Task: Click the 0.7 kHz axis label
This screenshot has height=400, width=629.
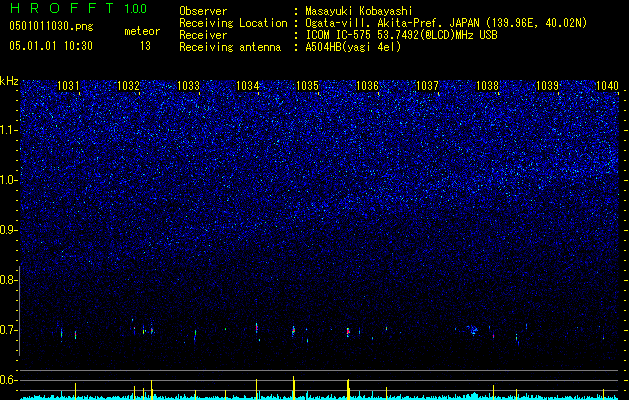Action: (8, 330)
